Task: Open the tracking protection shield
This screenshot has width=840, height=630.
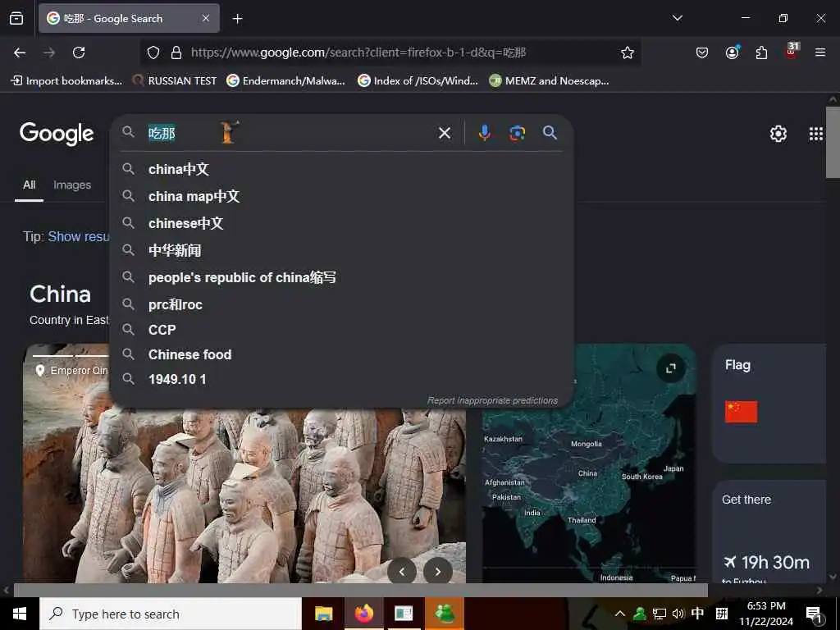Action: coord(153,52)
